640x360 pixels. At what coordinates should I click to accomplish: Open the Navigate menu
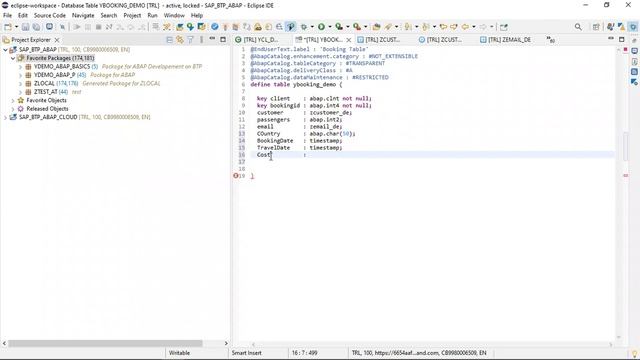83,15
